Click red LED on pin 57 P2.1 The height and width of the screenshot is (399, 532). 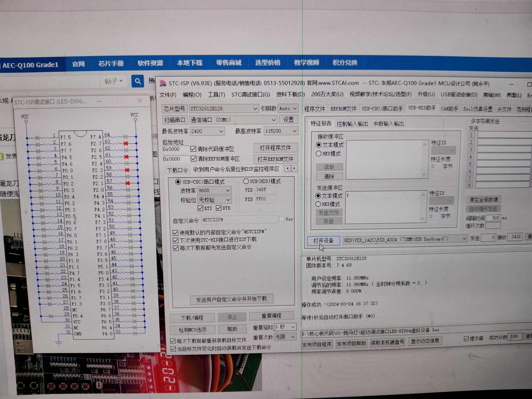[x=128, y=183]
